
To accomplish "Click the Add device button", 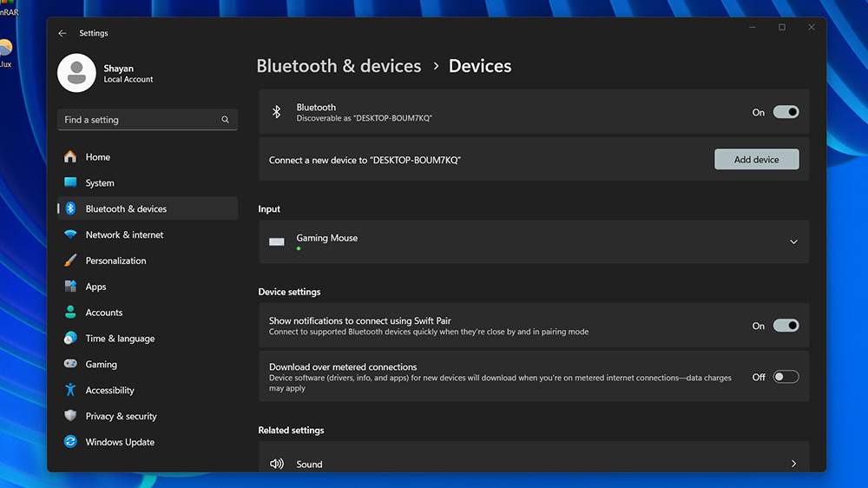I will click(756, 159).
